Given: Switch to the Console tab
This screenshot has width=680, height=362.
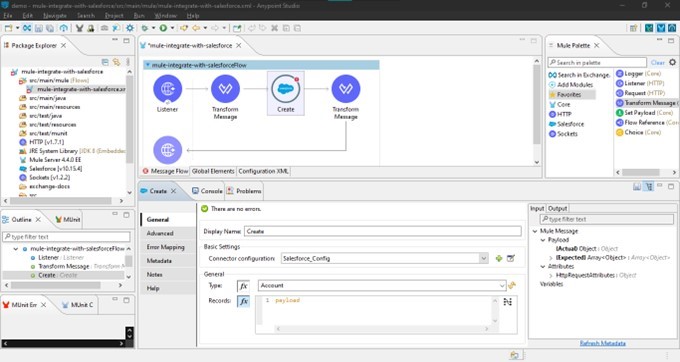Looking at the screenshot, I should pos(207,191).
